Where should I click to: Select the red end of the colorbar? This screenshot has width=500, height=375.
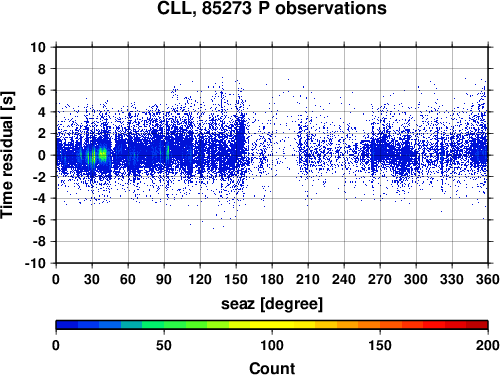coord(477,325)
